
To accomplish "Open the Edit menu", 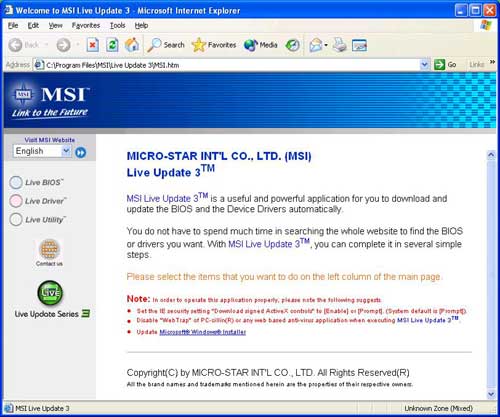I will [33, 25].
